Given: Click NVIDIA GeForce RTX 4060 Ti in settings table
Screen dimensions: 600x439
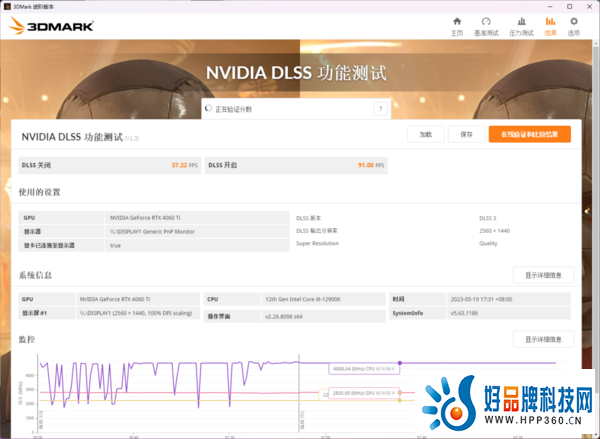Looking at the screenshot, I should pyautogui.click(x=145, y=218).
